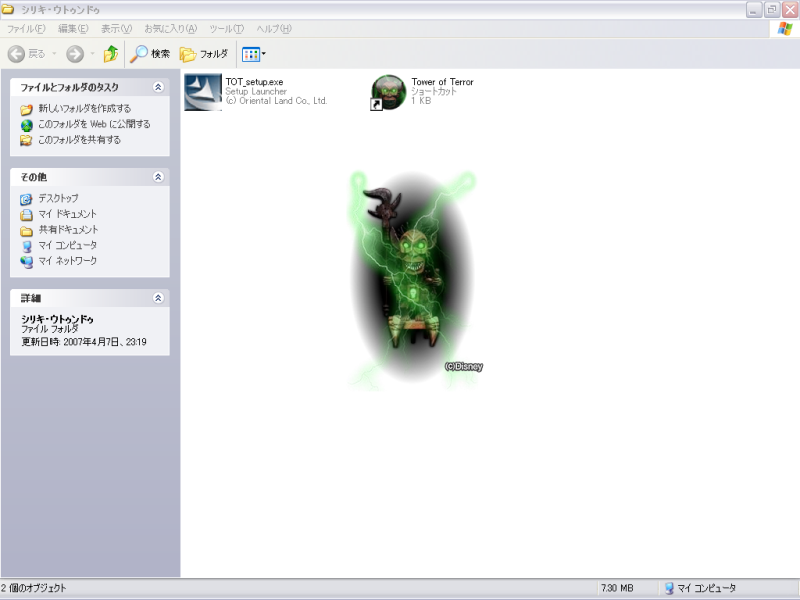Screen dimensions: 800x600
Task: Click the computer icon beside マイ コンピュータ
Action: click(27, 246)
